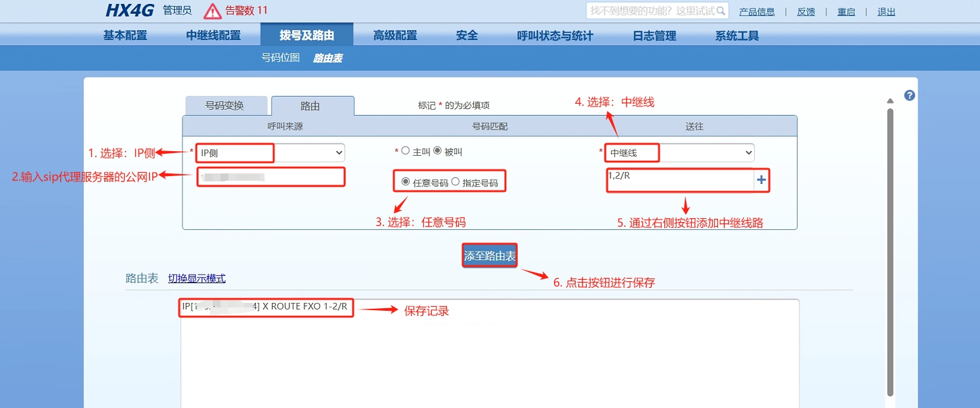980x408 pixels.
Task: Click the scrollbar up arrow
Action: (x=890, y=101)
